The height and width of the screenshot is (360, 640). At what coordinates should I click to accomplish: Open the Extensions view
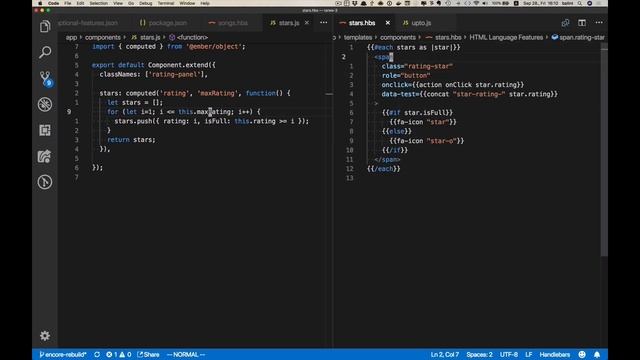45,130
